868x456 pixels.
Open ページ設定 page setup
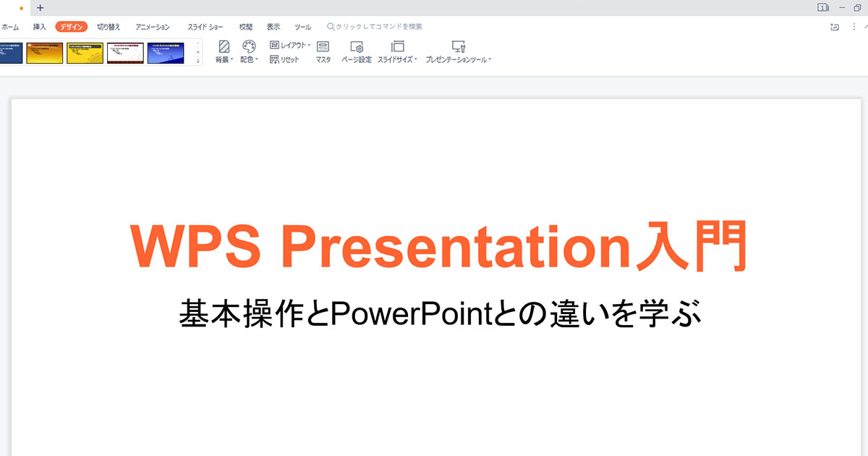point(356,51)
